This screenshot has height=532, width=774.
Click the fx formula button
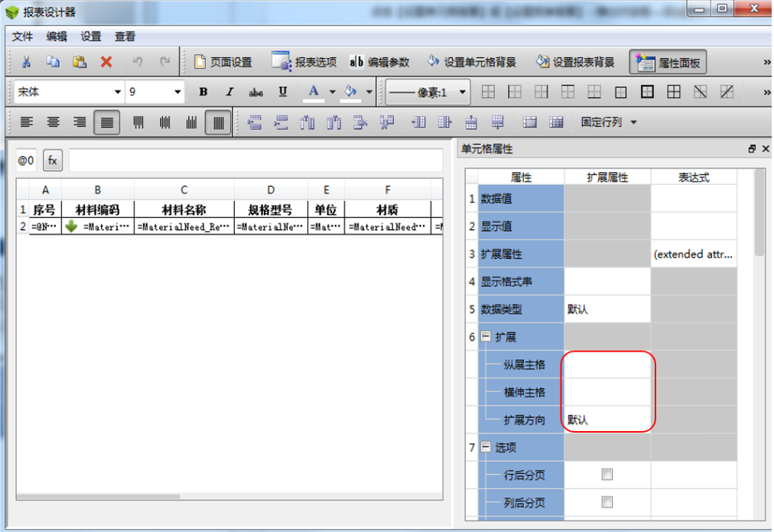tap(53, 161)
